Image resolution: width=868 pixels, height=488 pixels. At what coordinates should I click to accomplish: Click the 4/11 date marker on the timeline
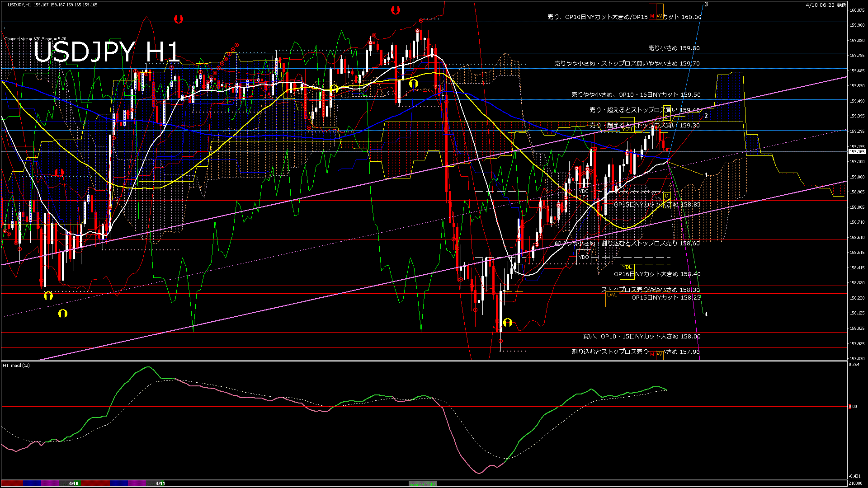[160, 483]
